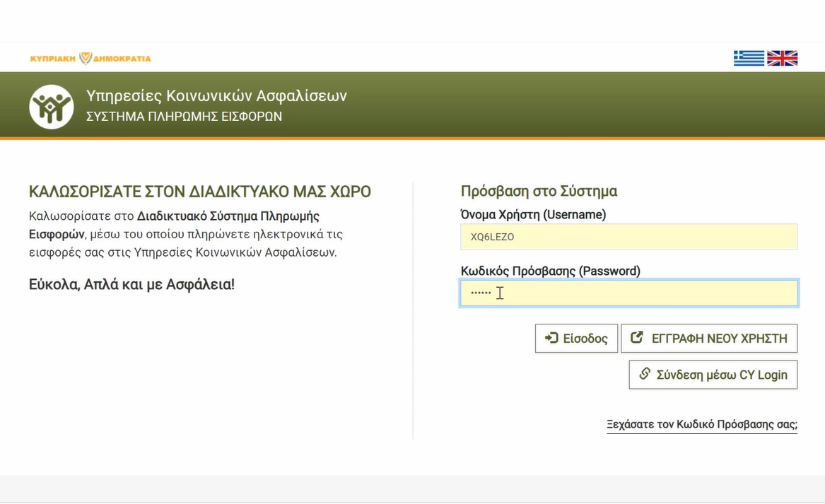Click the login arrow icon in Είσοδος button
Screen dimensions: 825x504
[552, 338]
